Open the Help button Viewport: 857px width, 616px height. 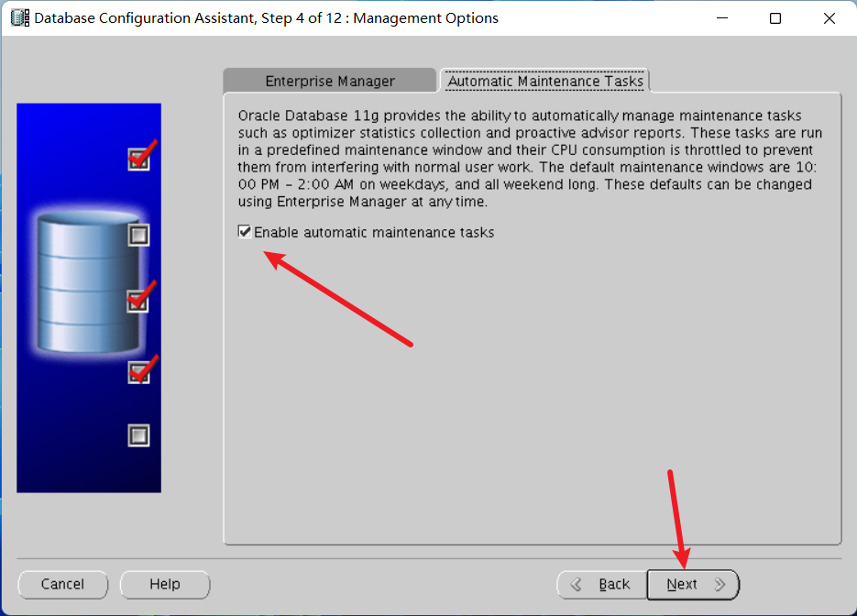(164, 584)
